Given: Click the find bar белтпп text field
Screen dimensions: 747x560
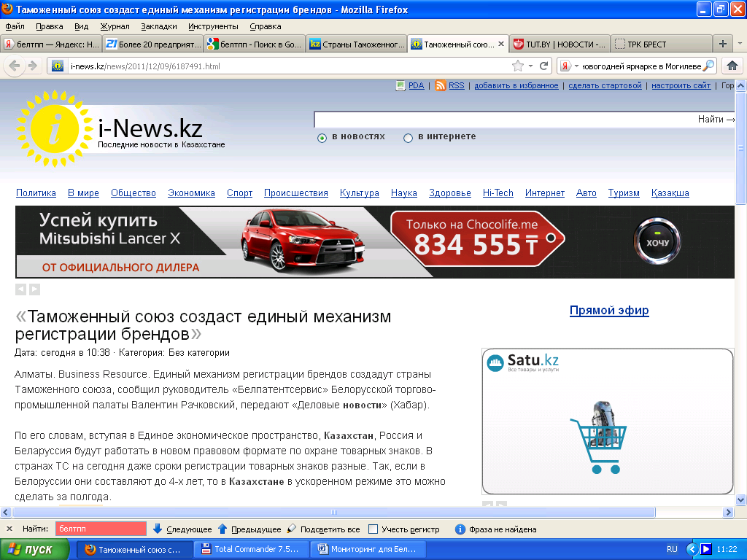Looking at the screenshot, I should (101, 529).
